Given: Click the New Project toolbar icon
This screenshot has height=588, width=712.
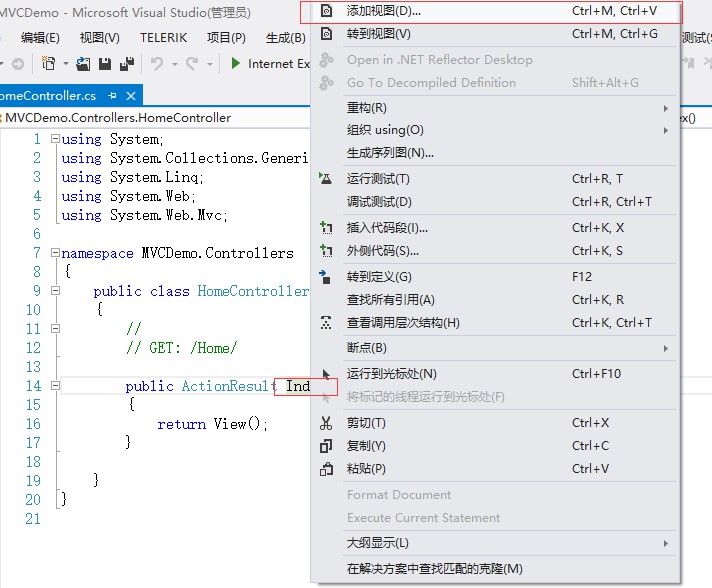Looking at the screenshot, I should click(49, 64).
